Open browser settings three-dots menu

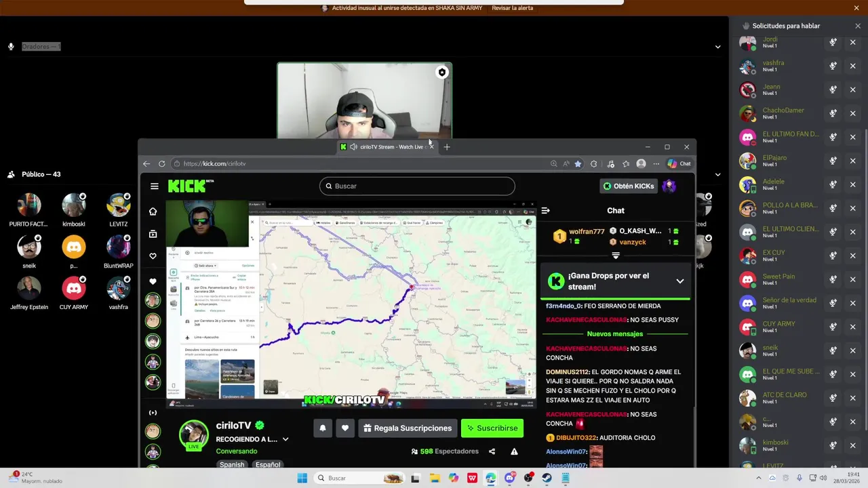click(x=656, y=163)
